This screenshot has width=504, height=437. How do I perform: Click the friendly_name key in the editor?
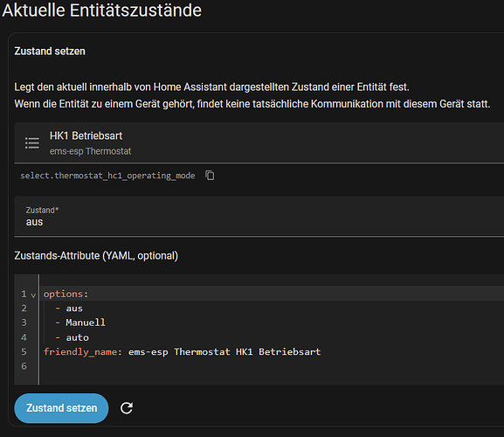click(80, 352)
